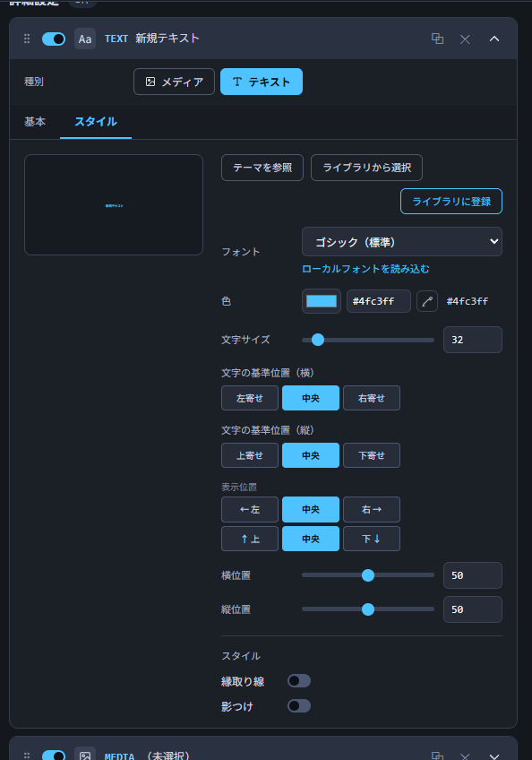Screen dimensions: 532x760
Task: Move display position to 下↓
Action: click(x=372, y=539)
